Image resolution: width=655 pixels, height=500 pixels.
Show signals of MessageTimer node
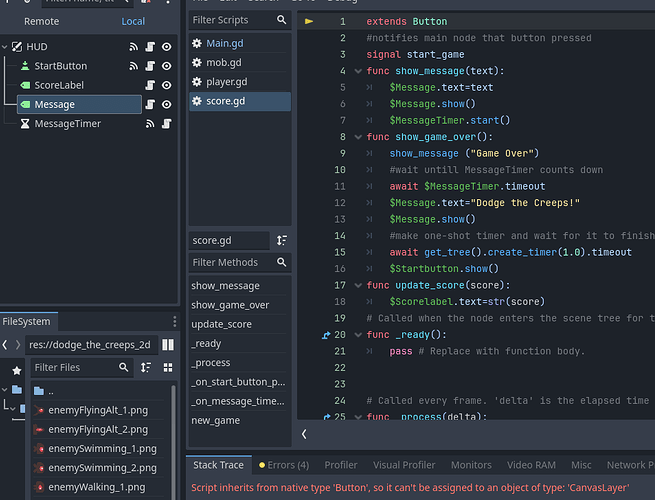(150, 124)
